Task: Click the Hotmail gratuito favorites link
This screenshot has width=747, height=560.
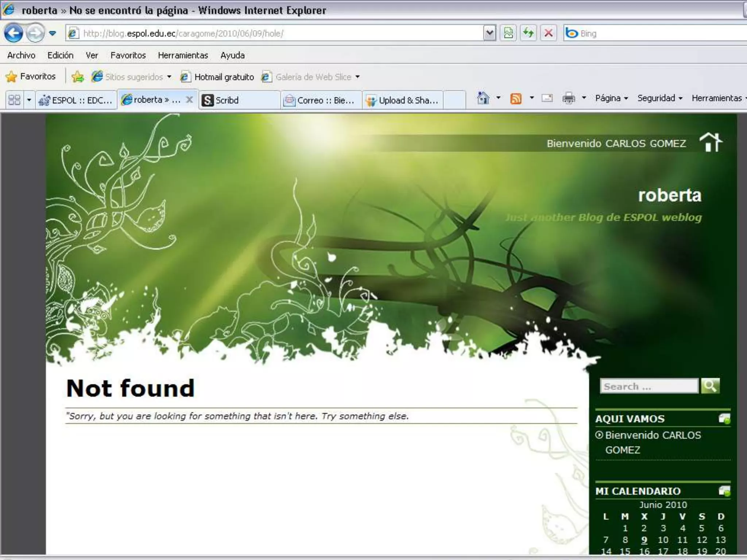Action: point(224,77)
